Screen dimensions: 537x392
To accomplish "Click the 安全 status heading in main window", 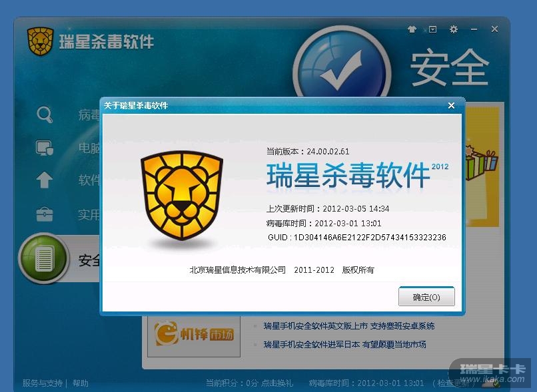I will click(449, 67).
